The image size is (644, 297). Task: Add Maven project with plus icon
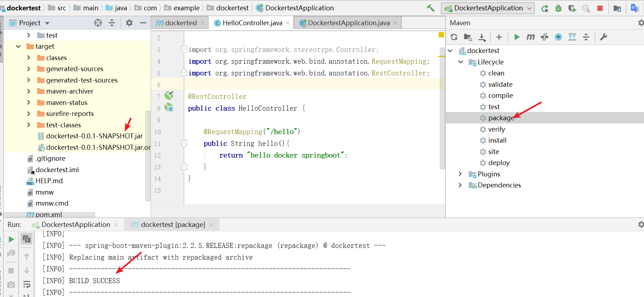point(499,37)
